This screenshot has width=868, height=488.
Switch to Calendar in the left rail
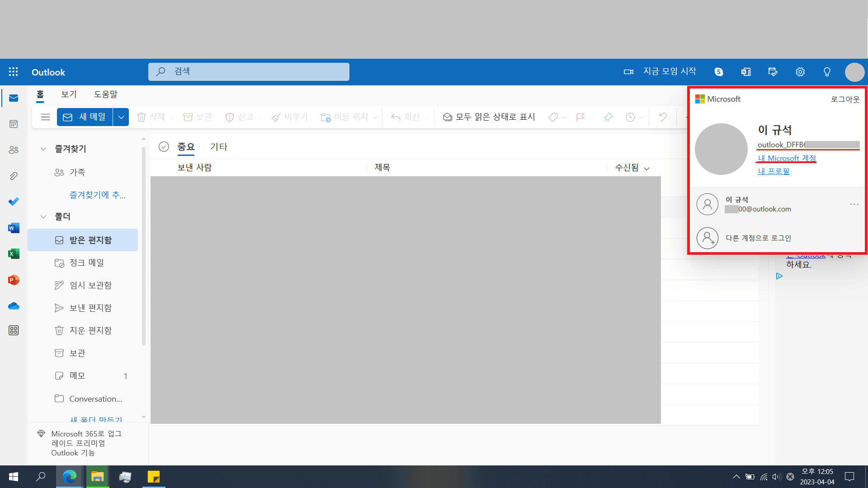coord(13,124)
